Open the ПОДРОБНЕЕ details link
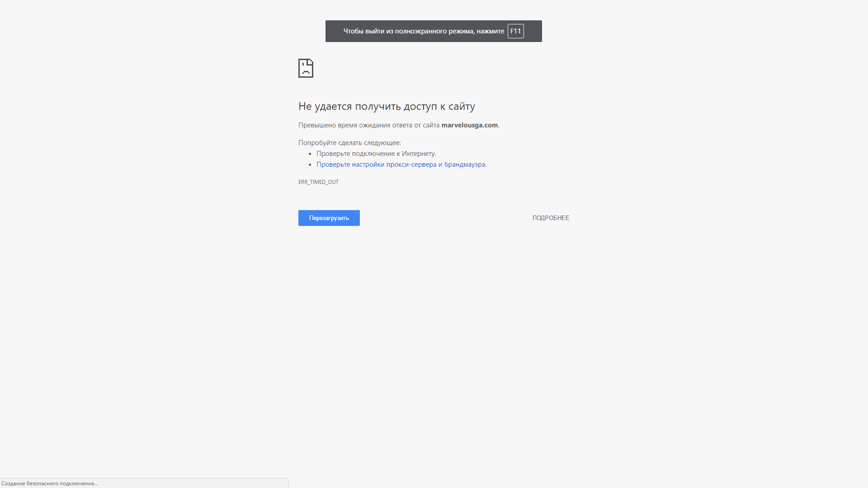This screenshot has width=868, height=488. [x=551, y=218]
